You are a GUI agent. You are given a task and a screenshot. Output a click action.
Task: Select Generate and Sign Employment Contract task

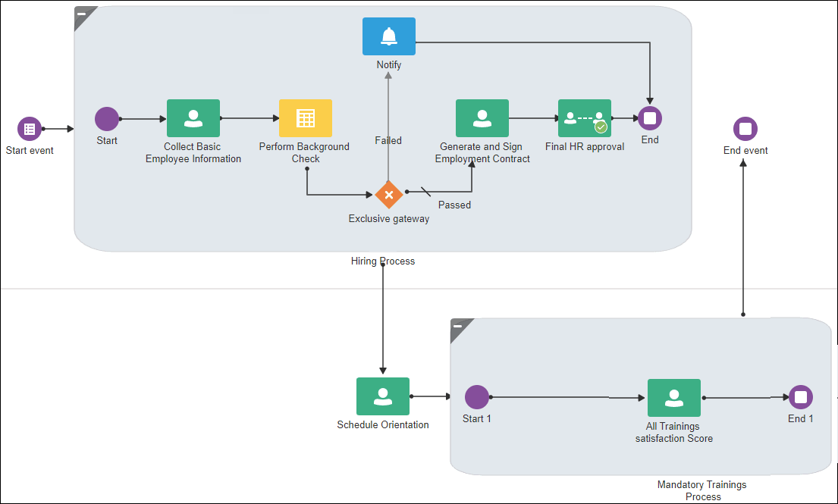click(x=482, y=118)
